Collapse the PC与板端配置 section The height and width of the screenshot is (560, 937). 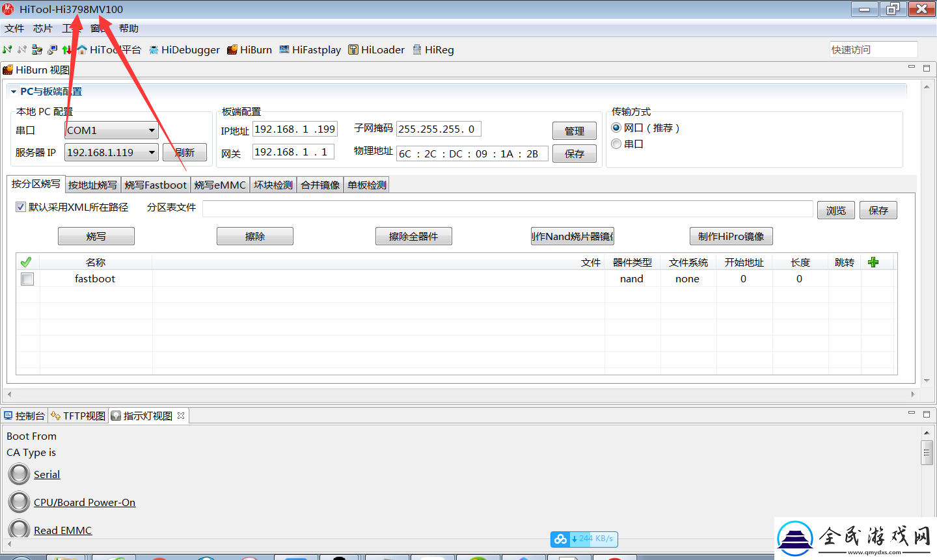14,92
